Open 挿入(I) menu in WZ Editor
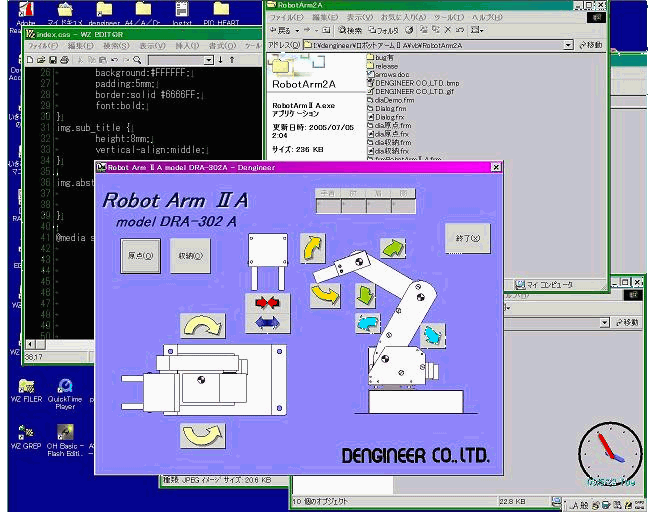The width and height of the screenshot is (655, 512). tap(187, 46)
